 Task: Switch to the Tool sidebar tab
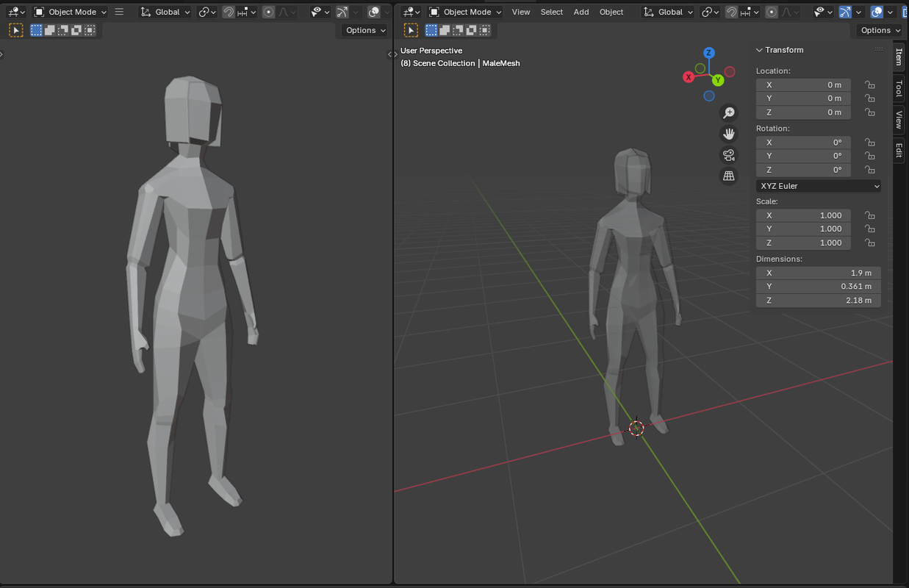(x=899, y=89)
